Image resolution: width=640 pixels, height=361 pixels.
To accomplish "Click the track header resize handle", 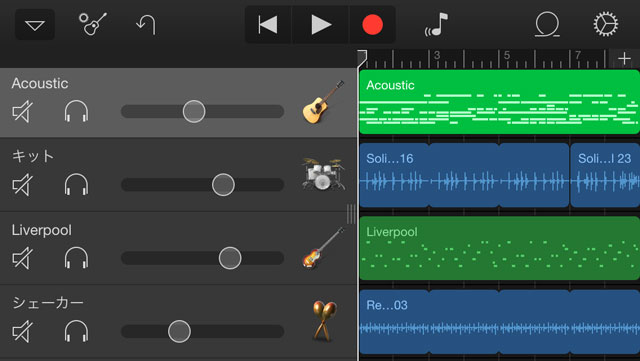I will coord(351,214).
